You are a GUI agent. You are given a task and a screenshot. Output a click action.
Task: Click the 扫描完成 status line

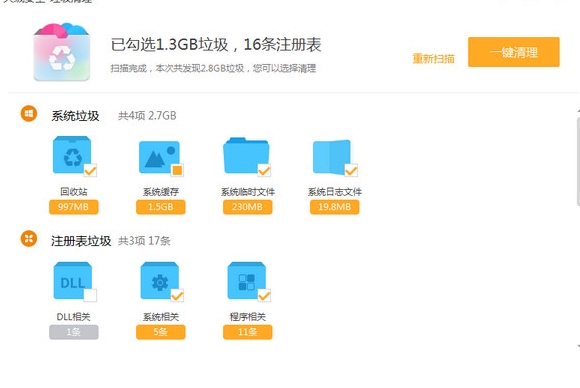[x=213, y=68]
